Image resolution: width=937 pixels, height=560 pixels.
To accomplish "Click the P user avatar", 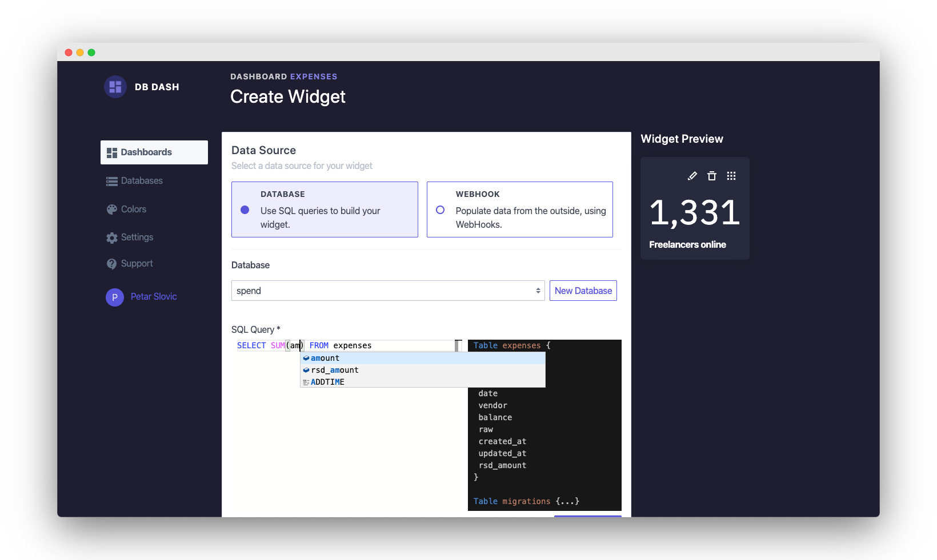I will 115,297.
